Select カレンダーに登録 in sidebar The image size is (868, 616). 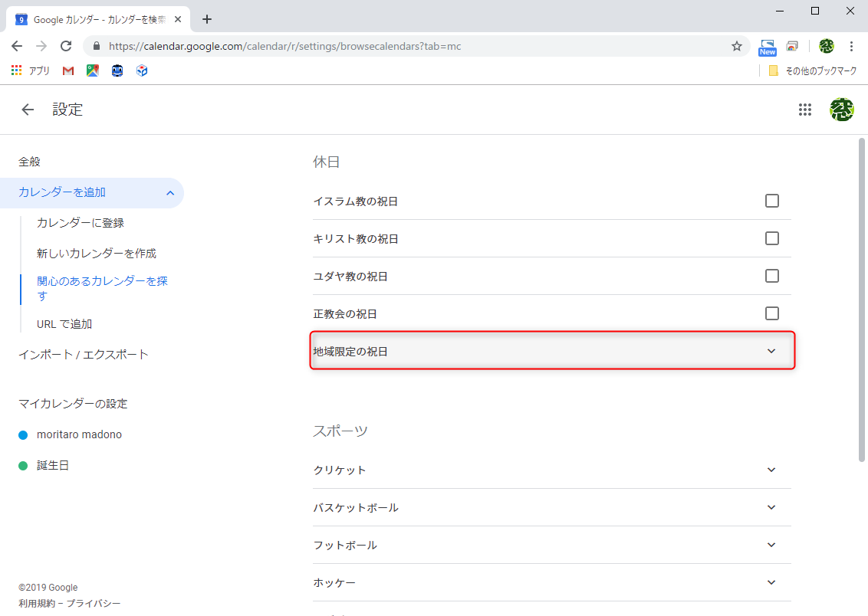pos(81,223)
